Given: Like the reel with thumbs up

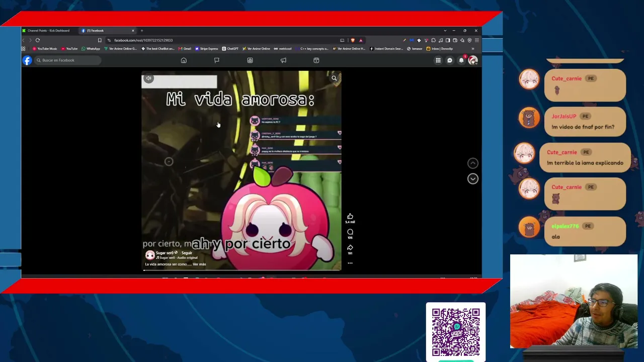Looking at the screenshot, I should tap(350, 216).
